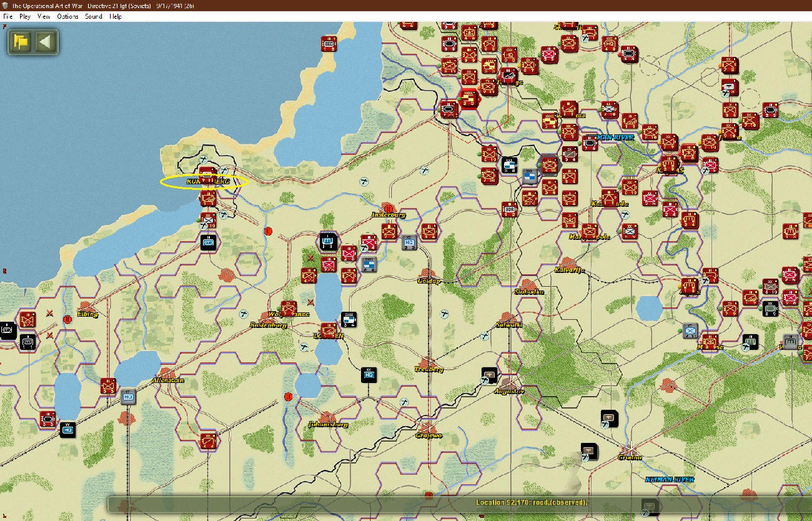Click the Grodno city label

click(630, 457)
